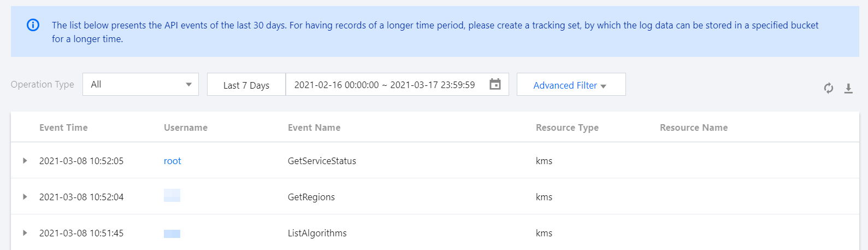The image size is (868, 250).
Task: Click the GetRegions event name
Action: point(311,197)
